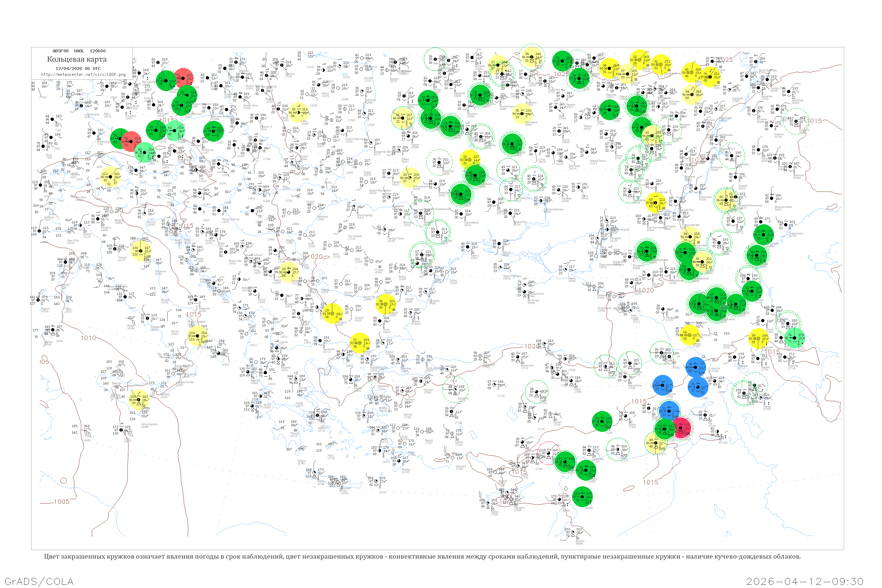Click the legend caption below the map
Viewport: 882px width, 588px height.
(x=422, y=557)
